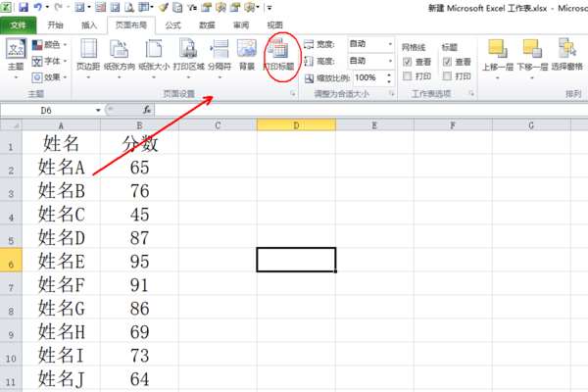
Task: Select cell containing 姓名J
Action: click(61, 378)
